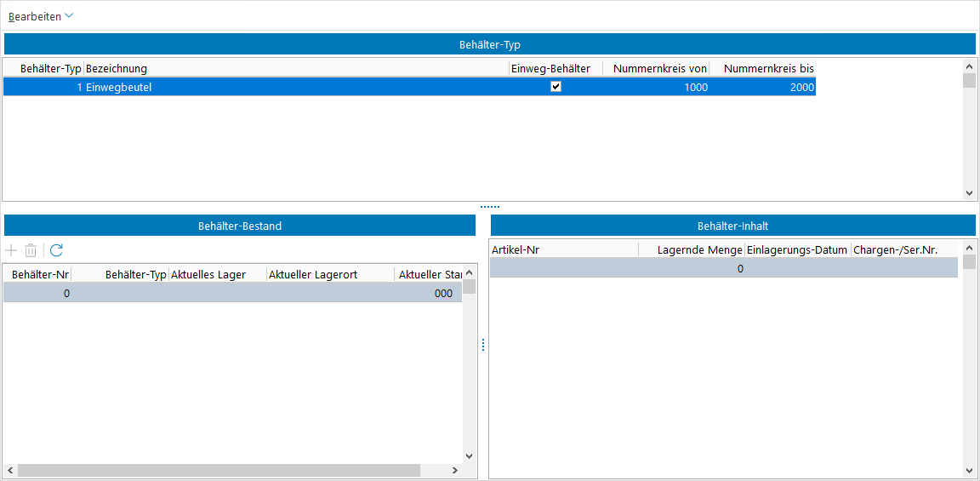
Task: Click the Nummernkreis von column header
Action: (x=660, y=68)
